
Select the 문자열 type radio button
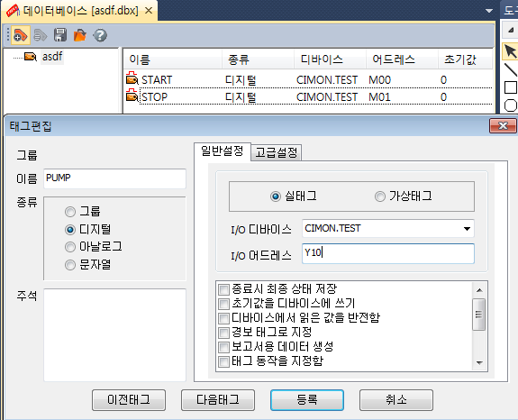pyautogui.click(x=70, y=265)
